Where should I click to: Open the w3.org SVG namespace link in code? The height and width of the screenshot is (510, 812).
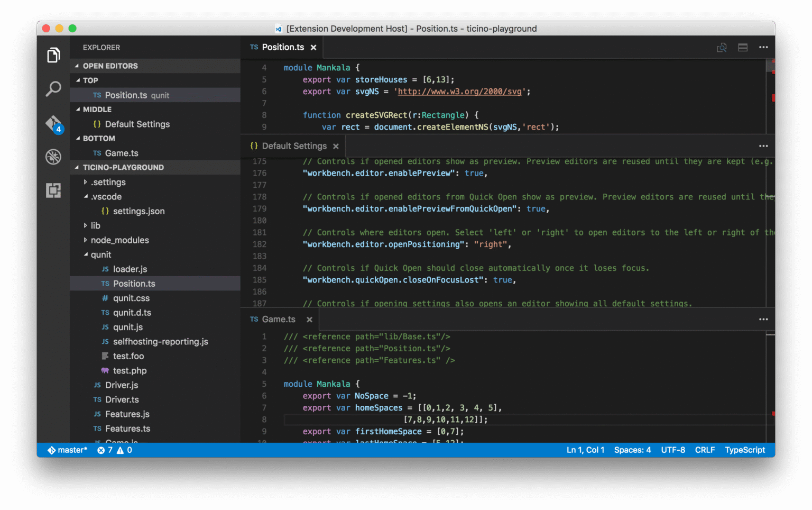click(460, 92)
